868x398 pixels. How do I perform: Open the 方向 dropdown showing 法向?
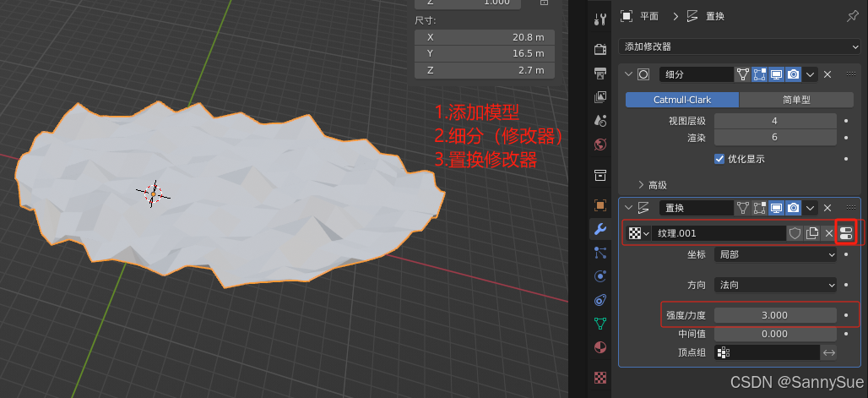point(775,285)
